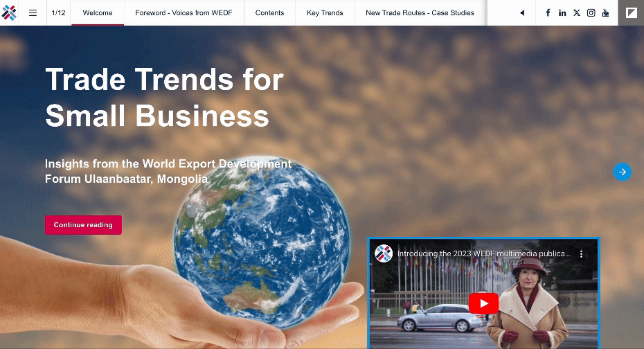Open the Contents tab
Viewport: 644px width, 349px height.
[269, 12]
